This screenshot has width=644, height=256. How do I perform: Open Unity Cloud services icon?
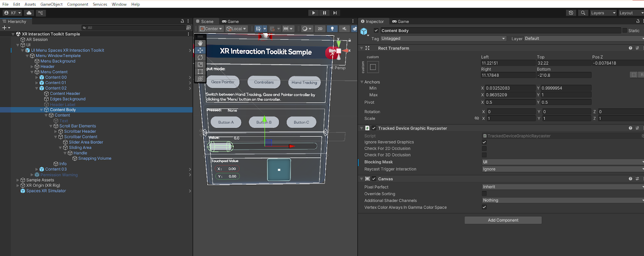[x=29, y=13]
